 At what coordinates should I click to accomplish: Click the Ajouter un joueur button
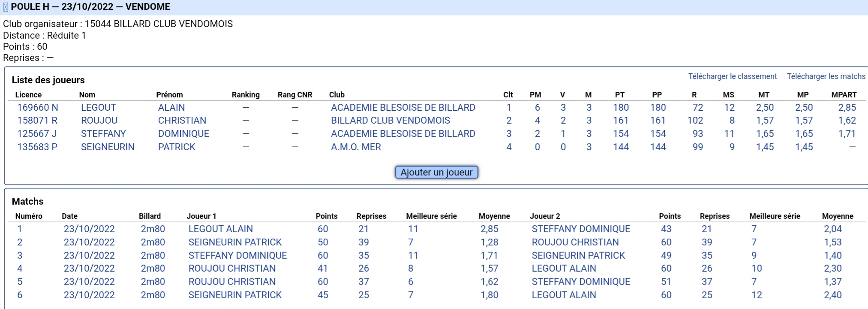coord(436,172)
